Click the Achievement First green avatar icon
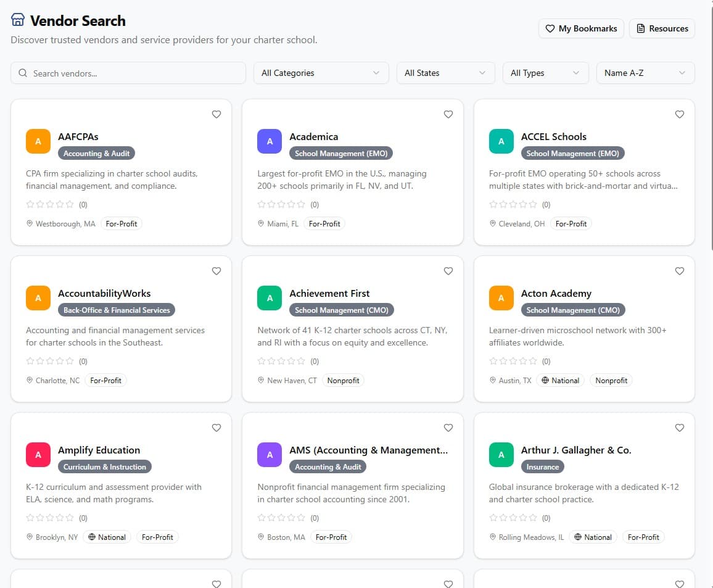 tap(270, 298)
